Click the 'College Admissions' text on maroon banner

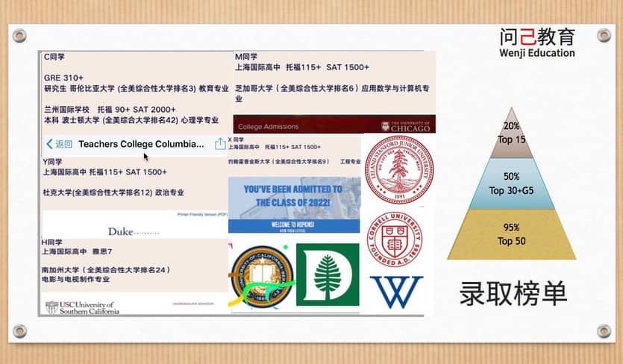[268, 127]
